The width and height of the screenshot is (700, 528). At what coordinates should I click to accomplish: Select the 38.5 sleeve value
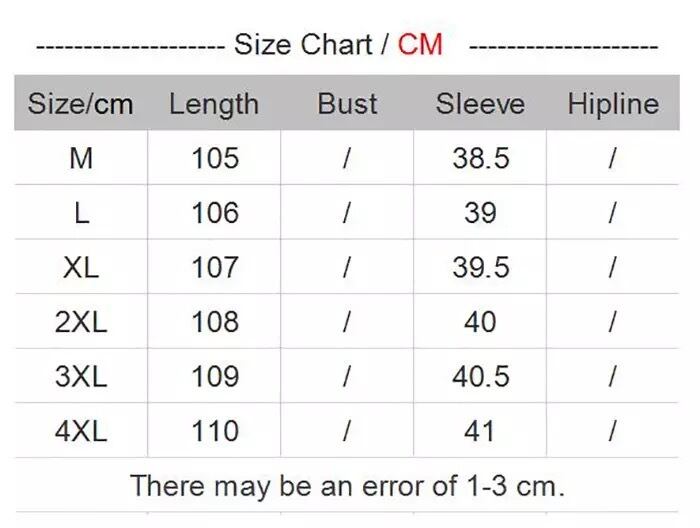[481, 158]
